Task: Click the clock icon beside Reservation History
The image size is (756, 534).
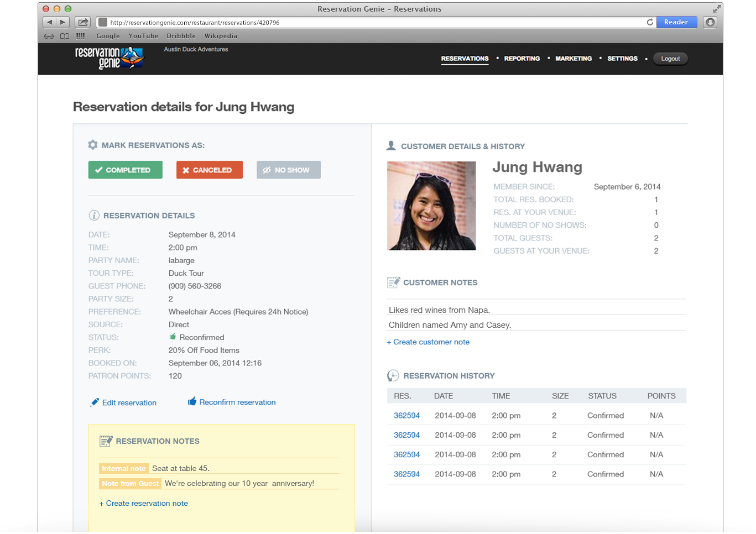Action: [393, 376]
